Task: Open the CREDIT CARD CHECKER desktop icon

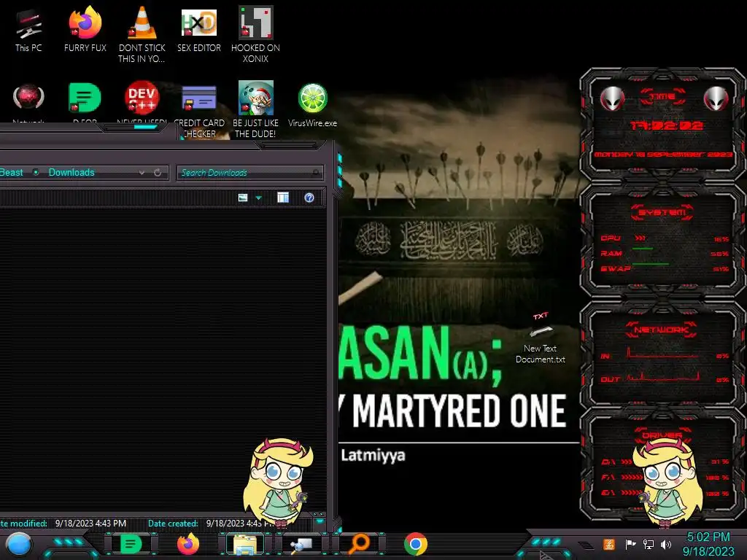Action: tap(198, 109)
